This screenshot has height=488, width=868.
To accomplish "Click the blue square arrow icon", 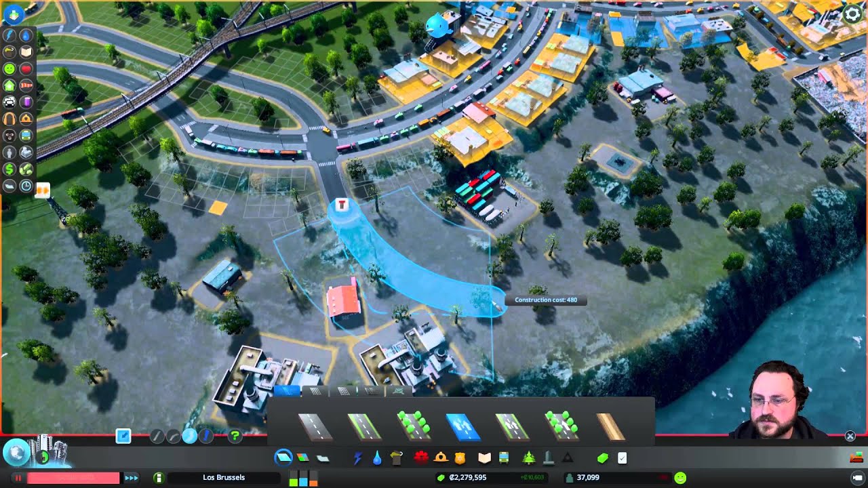I will click(x=123, y=436).
